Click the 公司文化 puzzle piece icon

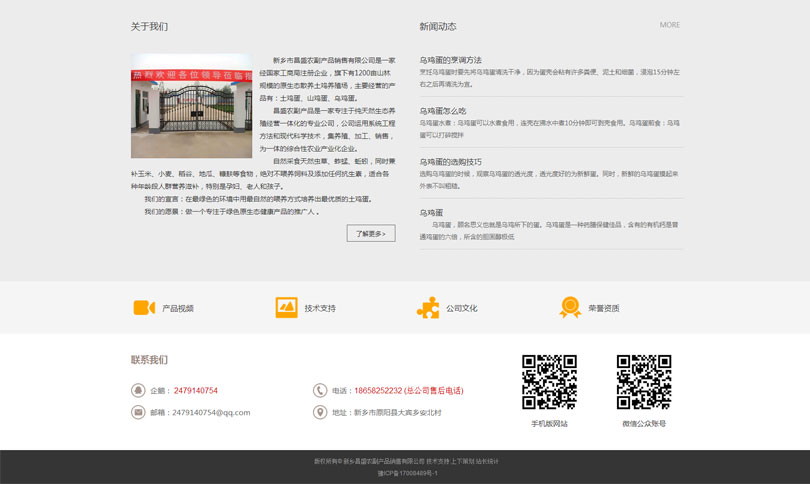click(x=428, y=307)
